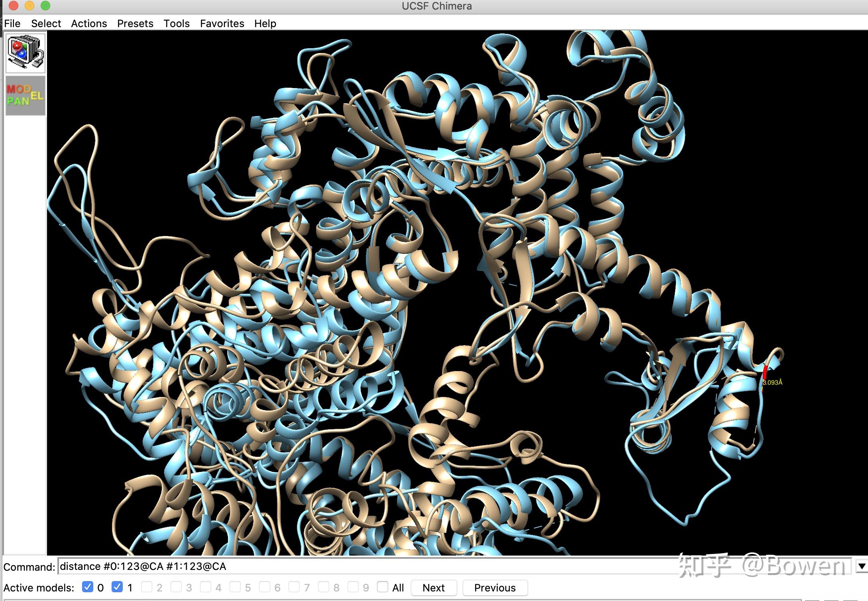
Task: Toggle active model 3 checkbox
Action: click(176, 587)
